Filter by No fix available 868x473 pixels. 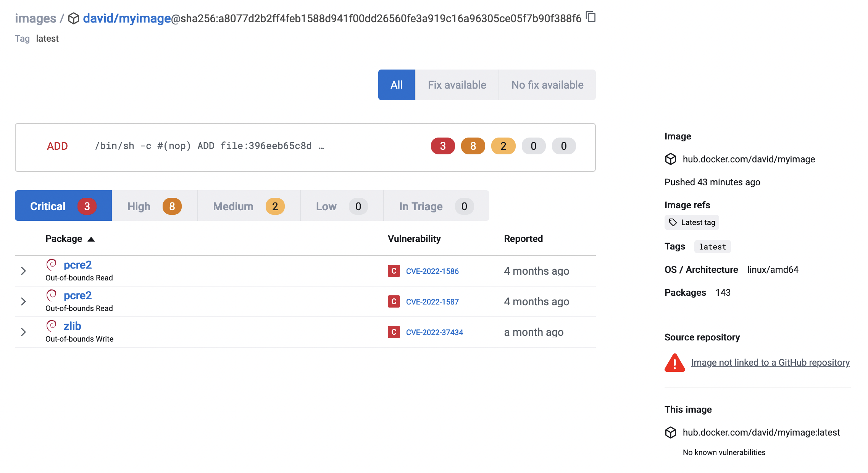pos(547,85)
